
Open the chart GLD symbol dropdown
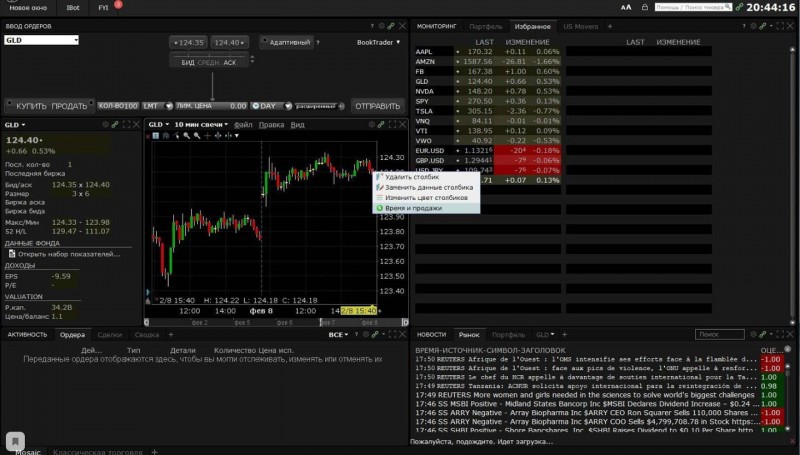pyautogui.click(x=159, y=124)
